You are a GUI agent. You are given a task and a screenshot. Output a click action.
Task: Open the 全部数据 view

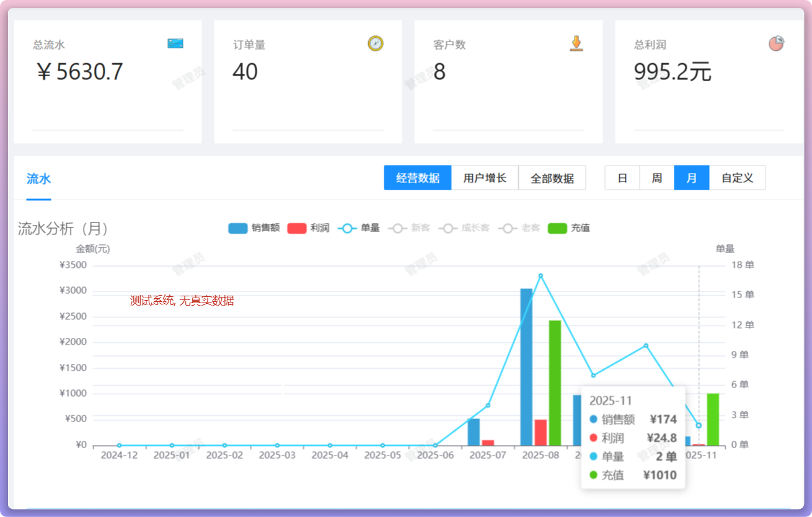click(552, 178)
